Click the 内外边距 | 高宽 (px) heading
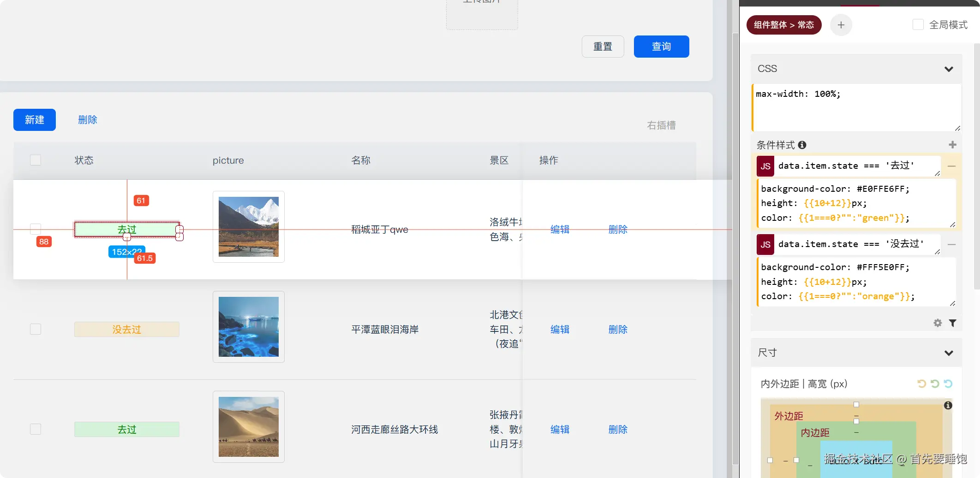Viewport: 980px width, 478px height. (804, 384)
